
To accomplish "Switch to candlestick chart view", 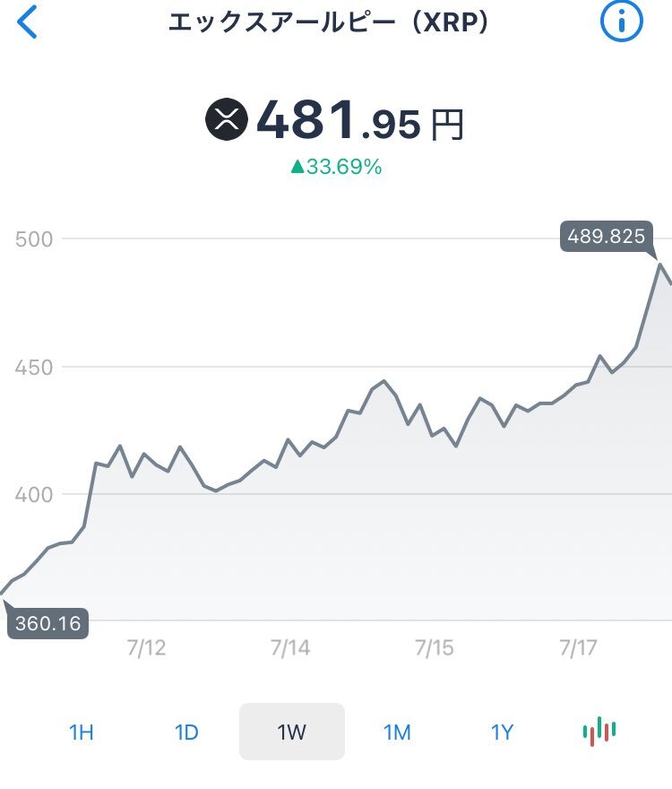I will point(599,731).
